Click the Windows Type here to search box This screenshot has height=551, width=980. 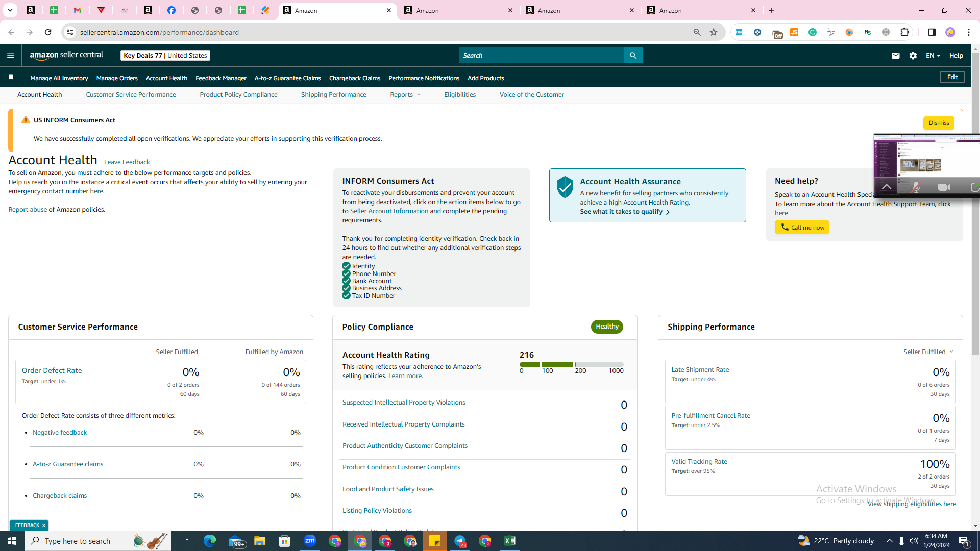(x=98, y=541)
